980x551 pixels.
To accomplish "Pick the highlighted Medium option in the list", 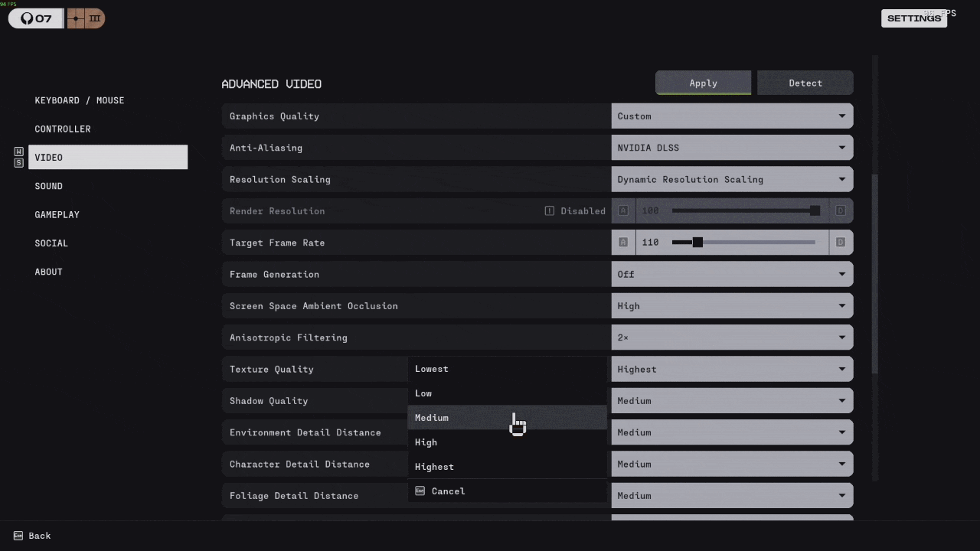I will click(508, 418).
